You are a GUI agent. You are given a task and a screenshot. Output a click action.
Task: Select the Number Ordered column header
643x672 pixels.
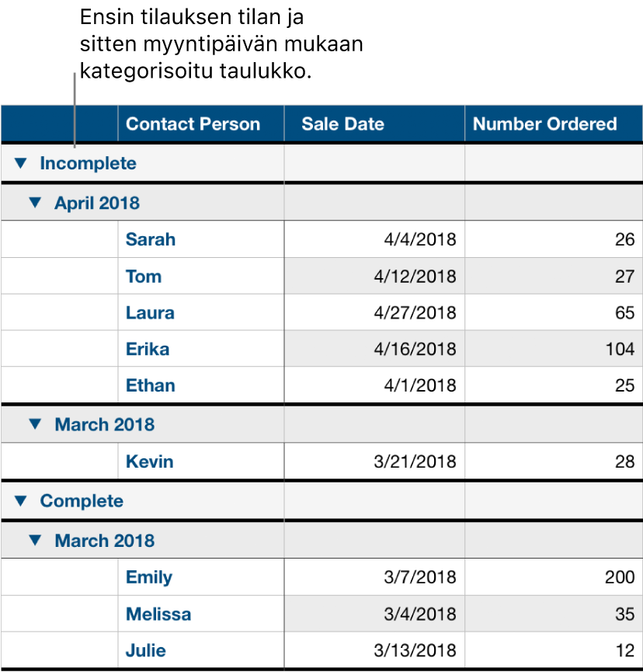[544, 124]
